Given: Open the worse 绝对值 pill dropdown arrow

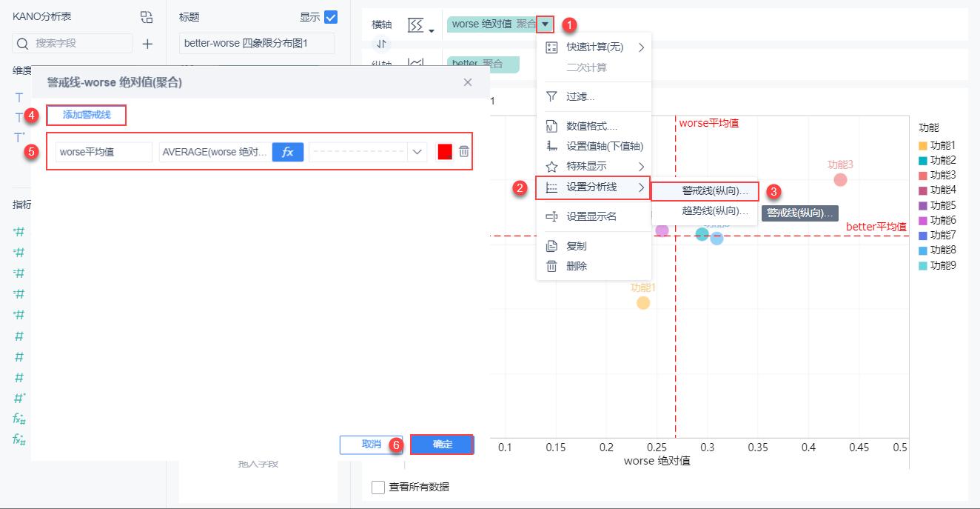Looking at the screenshot, I should point(545,24).
